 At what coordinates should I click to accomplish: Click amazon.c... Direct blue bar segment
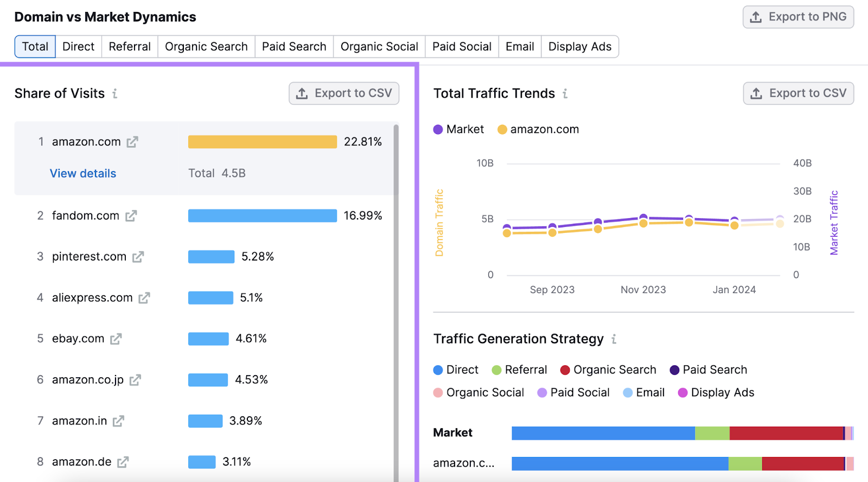point(620,464)
